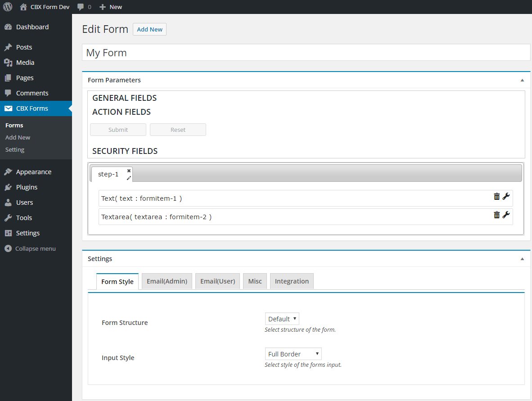Collapse the Form Parameters panel
532x401 pixels.
pyautogui.click(x=522, y=80)
